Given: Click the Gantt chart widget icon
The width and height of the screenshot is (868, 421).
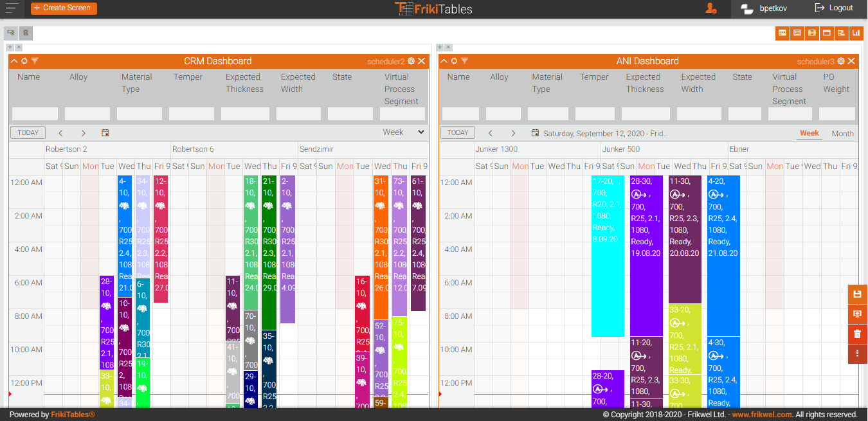Looking at the screenshot, I should pos(841,33).
